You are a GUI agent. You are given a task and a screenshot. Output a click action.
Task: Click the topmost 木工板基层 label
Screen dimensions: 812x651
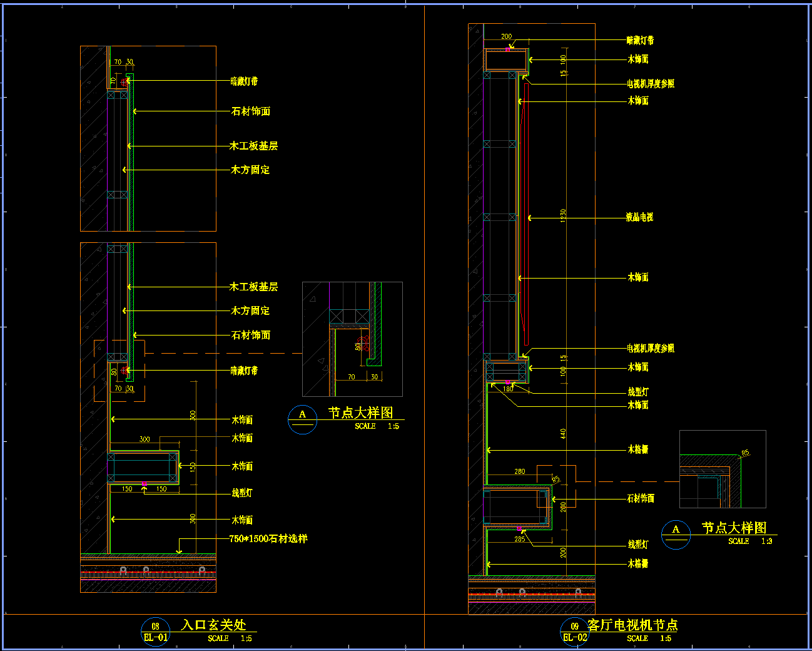pos(253,146)
